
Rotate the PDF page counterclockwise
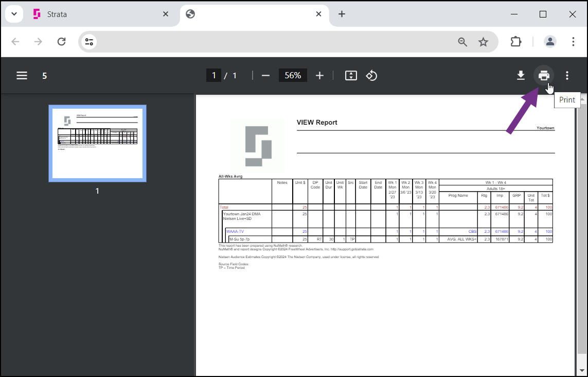371,75
